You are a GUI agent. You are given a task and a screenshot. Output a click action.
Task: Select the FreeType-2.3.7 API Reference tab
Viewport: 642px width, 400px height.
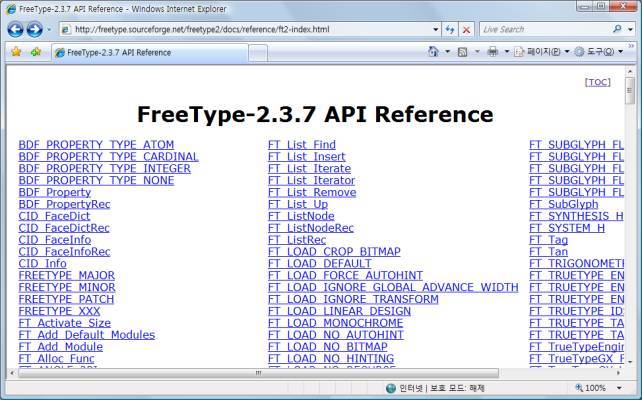tap(149, 52)
